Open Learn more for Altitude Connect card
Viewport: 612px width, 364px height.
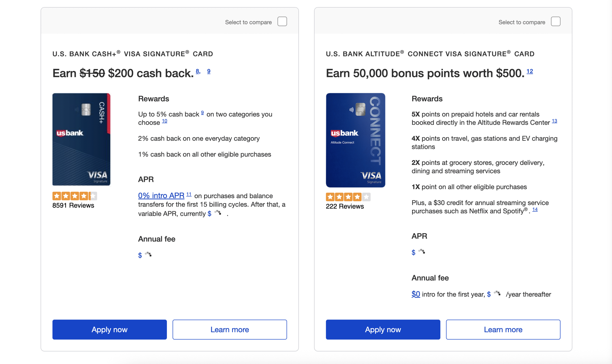click(x=503, y=329)
